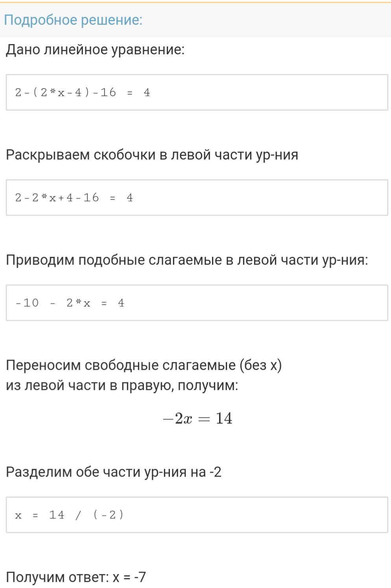Click the rendered formula −2x = 14
The image size is (391, 588).
[197, 418]
